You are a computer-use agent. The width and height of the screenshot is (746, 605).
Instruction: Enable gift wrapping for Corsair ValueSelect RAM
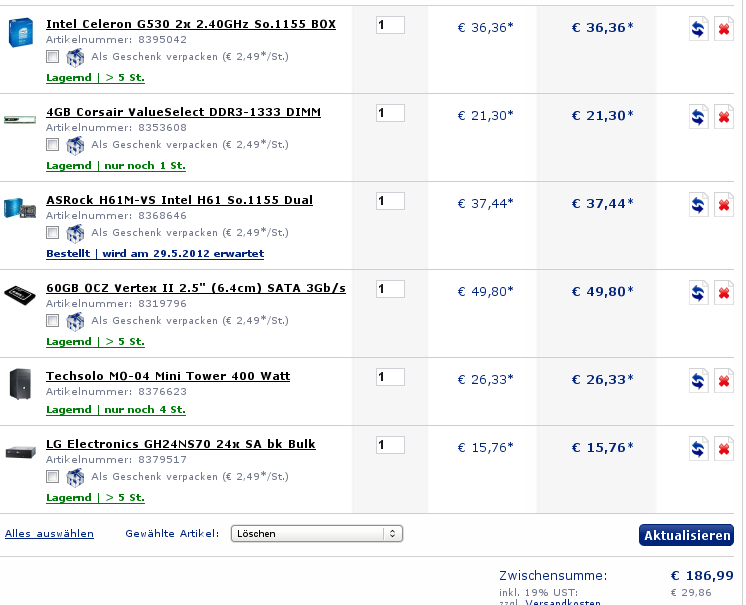tap(52, 145)
